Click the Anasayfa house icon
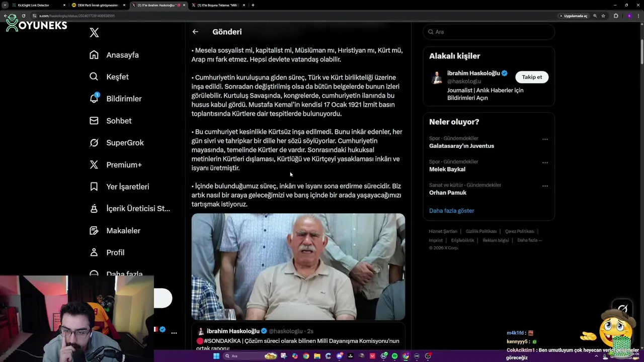The image size is (644, 362). pos(94,55)
